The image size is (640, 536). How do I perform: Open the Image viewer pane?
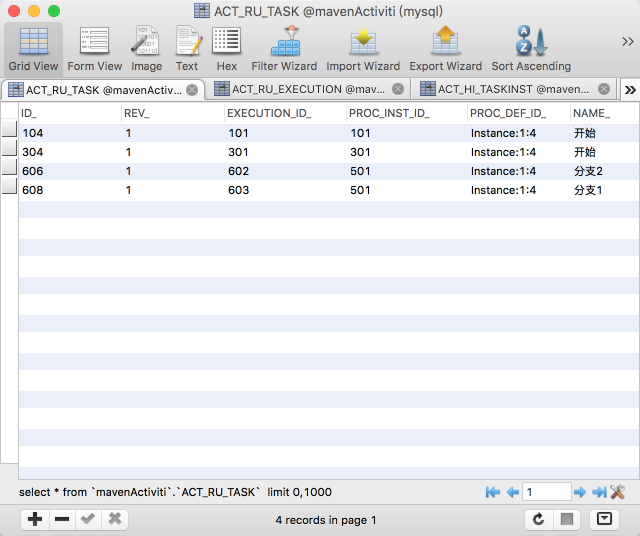click(x=146, y=49)
